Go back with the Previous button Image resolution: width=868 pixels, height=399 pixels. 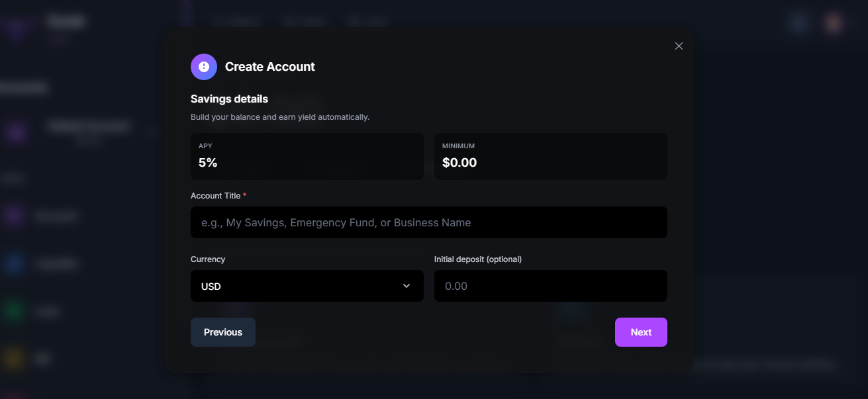[223, 332]
